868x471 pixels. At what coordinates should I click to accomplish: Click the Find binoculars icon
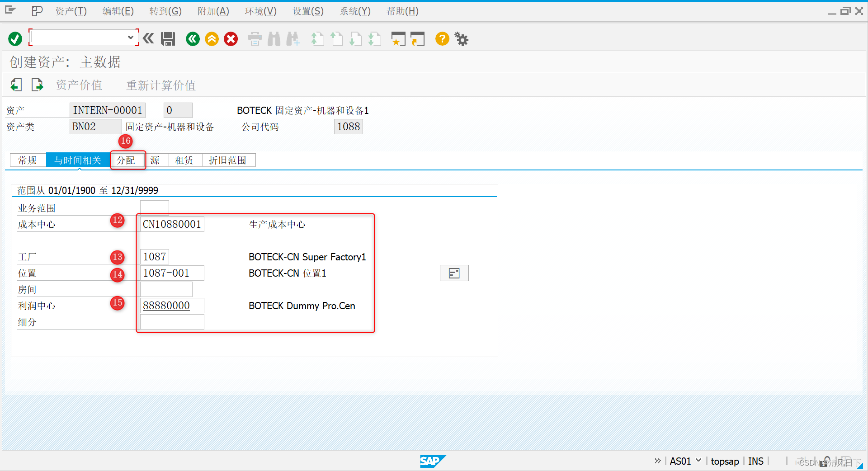274,39
